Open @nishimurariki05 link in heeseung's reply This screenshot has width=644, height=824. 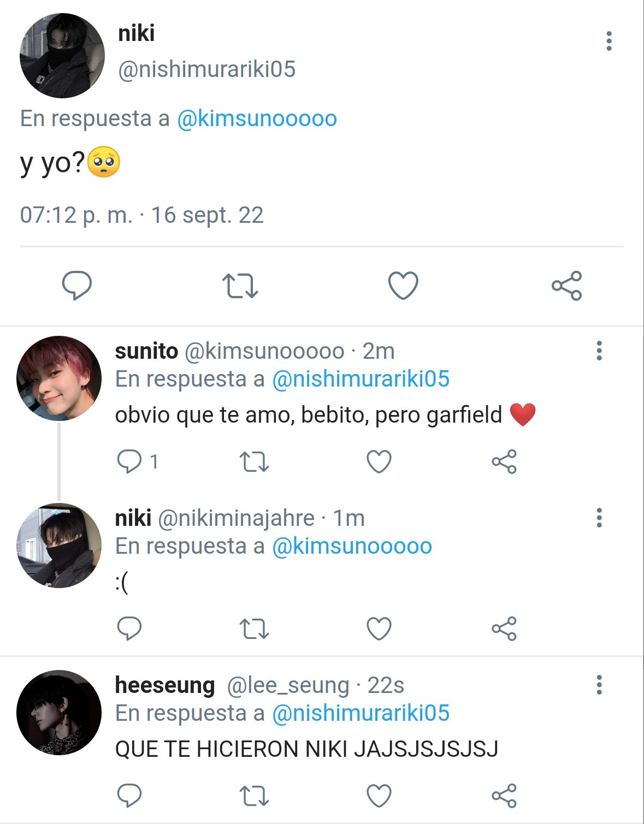coord(361,713)
